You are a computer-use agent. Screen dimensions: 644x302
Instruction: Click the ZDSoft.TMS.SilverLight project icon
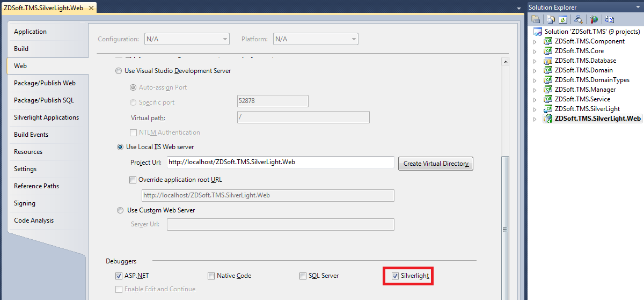tap(548, 109)
